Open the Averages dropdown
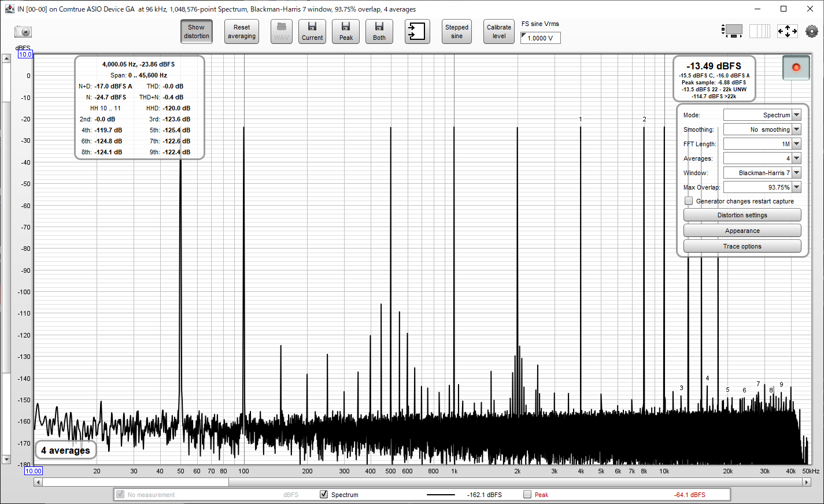 [x=762, y=158]
